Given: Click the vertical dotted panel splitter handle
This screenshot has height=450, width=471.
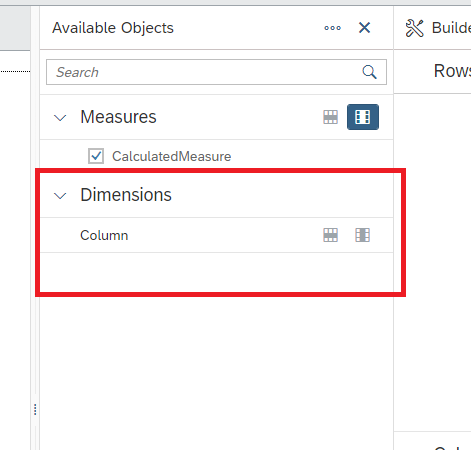Looking at the screenshot, I should [x=35, y=409].
